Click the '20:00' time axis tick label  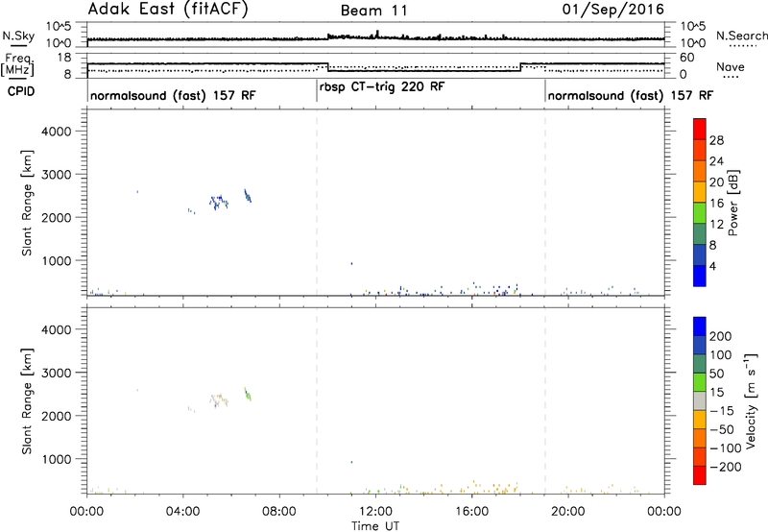pyautogui.click(x=568, y=512)
